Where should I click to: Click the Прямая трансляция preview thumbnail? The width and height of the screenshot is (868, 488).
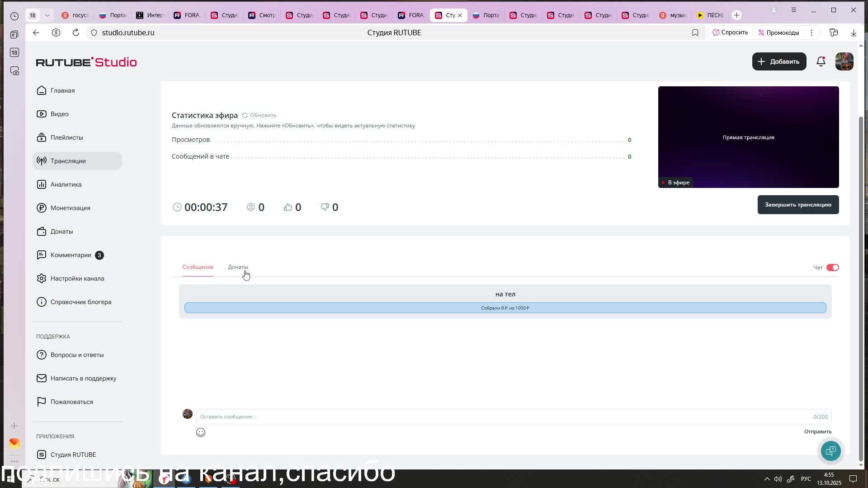click(748, 137)
